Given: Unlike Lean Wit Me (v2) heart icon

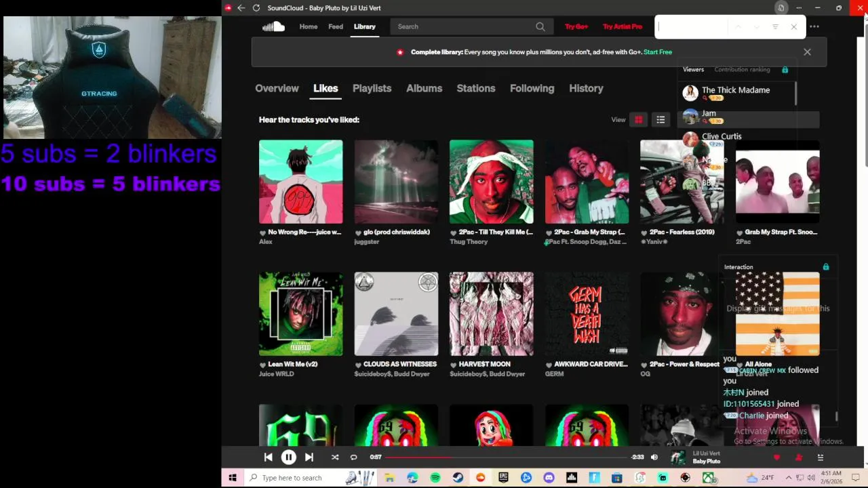Looking at the screenshot, I should (262, 365).
